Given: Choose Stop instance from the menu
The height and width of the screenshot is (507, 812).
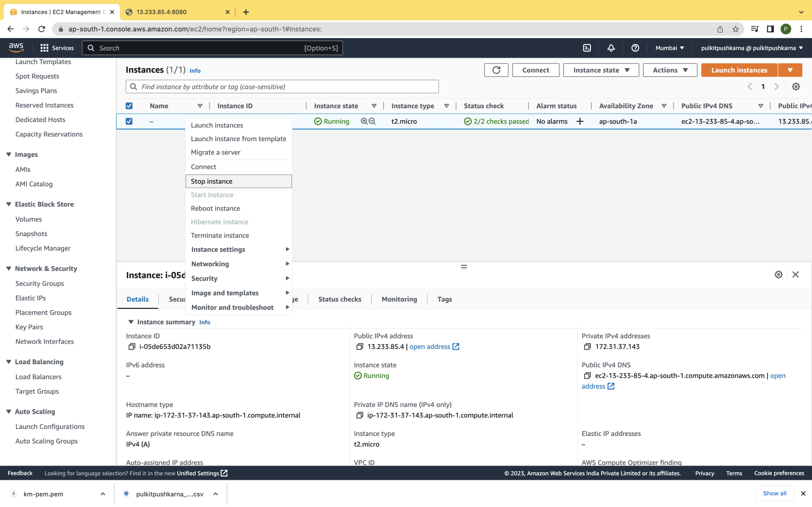Looking at the screenshot, I should pyautogui.click(x=211, y=181).
